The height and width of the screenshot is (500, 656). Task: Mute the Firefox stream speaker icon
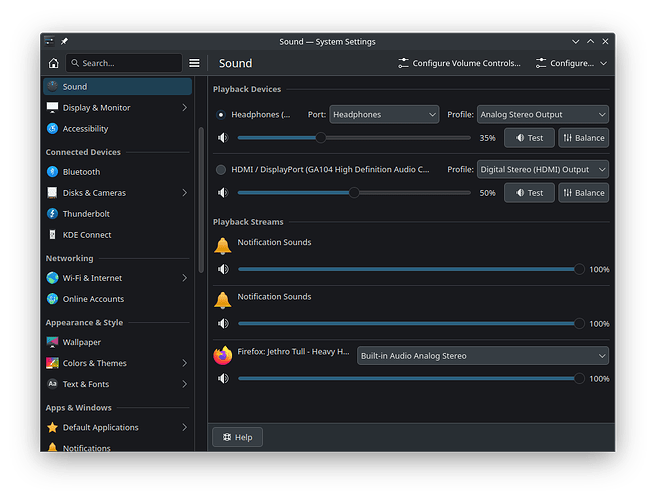click(x=222, y=379)
